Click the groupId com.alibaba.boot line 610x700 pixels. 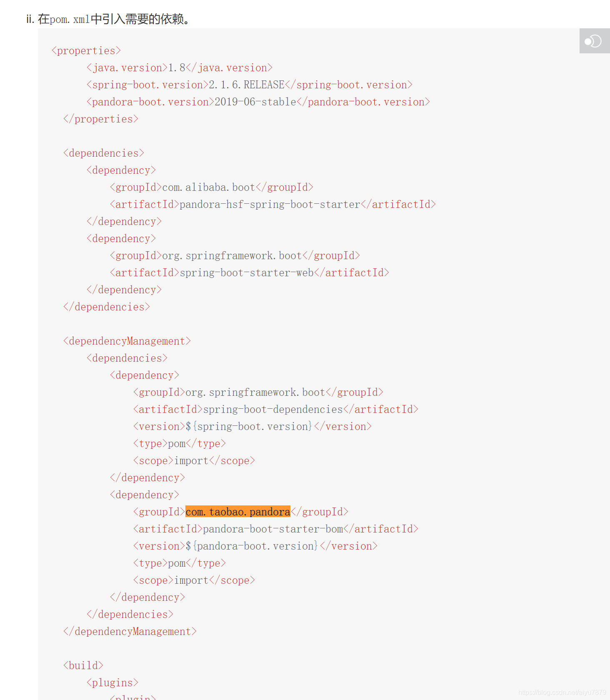(212, 187)
